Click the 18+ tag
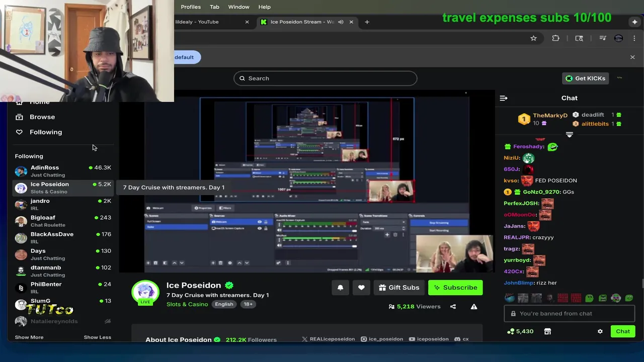This screenshot has width=644, height=362. [248, 304]
